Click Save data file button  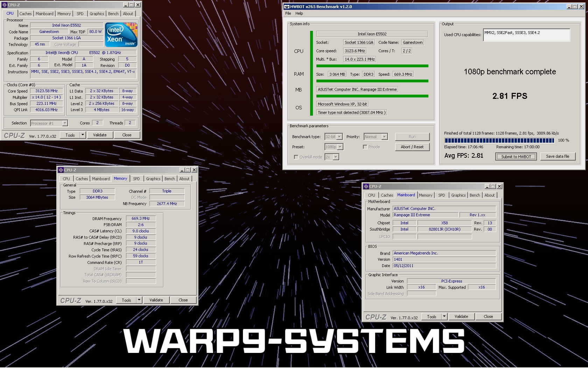click(x=558, y=156)
